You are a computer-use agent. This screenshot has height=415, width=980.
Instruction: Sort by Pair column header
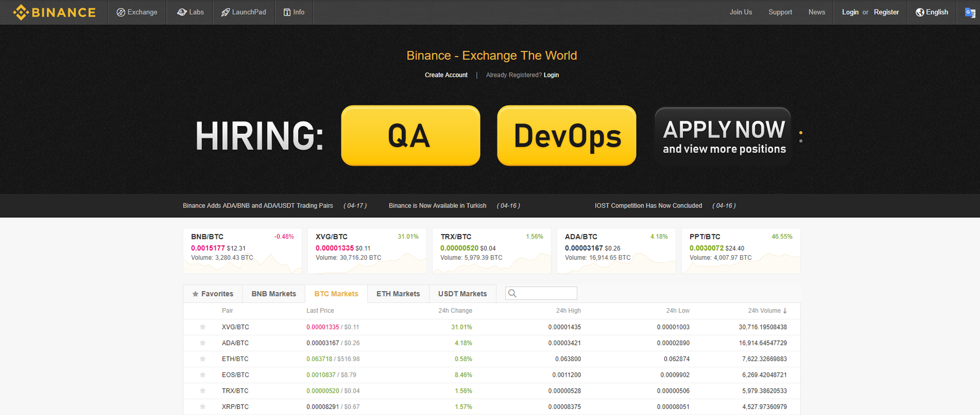227,311
